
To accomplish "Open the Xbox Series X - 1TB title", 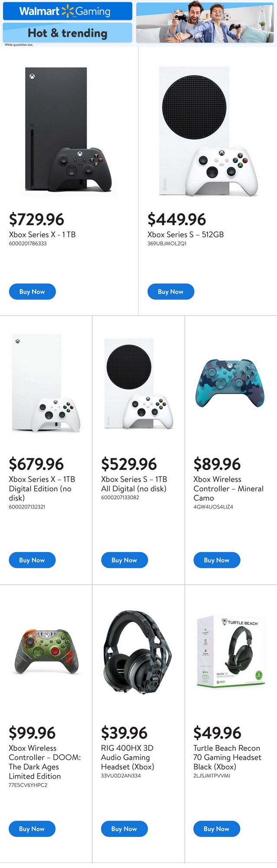I will (42, 234).
